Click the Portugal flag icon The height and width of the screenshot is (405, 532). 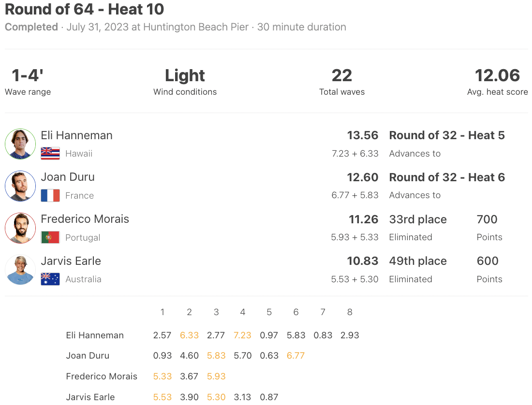pyautogui.click(x=50, y=237)
